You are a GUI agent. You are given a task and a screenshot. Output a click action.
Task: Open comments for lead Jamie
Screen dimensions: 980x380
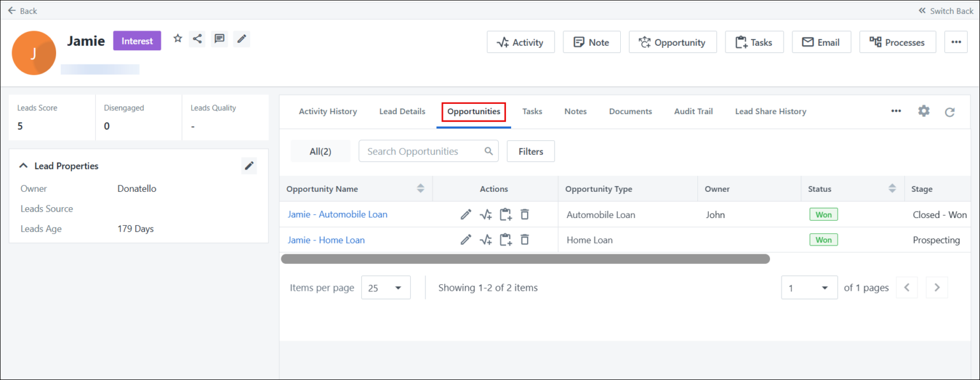tap(219, 39)
